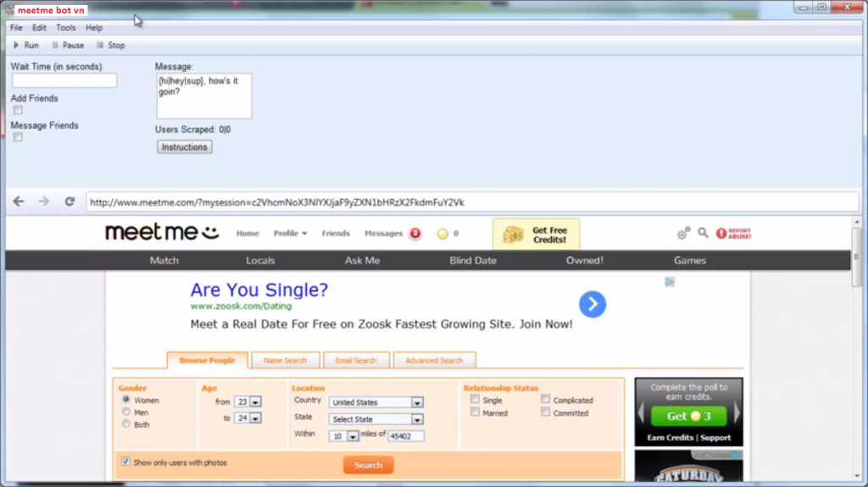Open the MeetMe search magnifier
Image resolution: width=868 pixels, height=487 pixels.
[x=703, y=233]
